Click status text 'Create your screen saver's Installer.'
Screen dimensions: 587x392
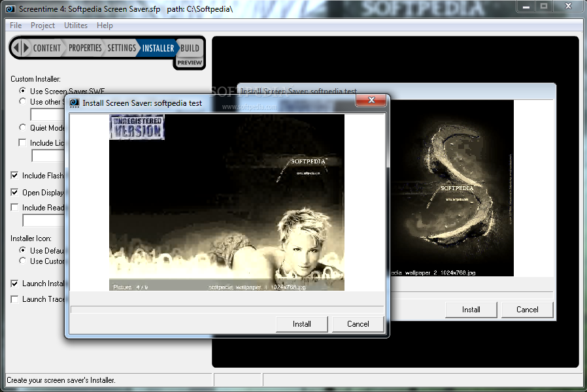point(61,380)
